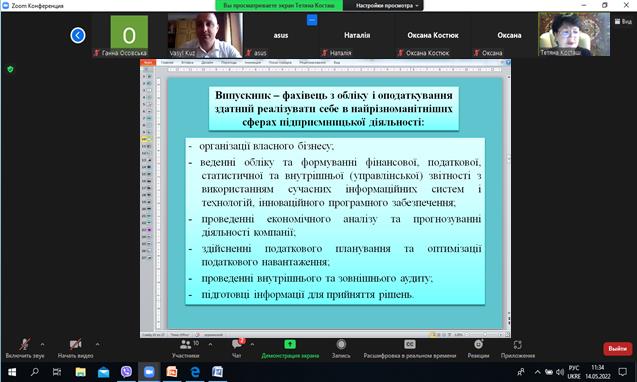Unmute microphone with Включить звук icon
The height and width of the screenshot is (382, 637).
pos(25,345)
